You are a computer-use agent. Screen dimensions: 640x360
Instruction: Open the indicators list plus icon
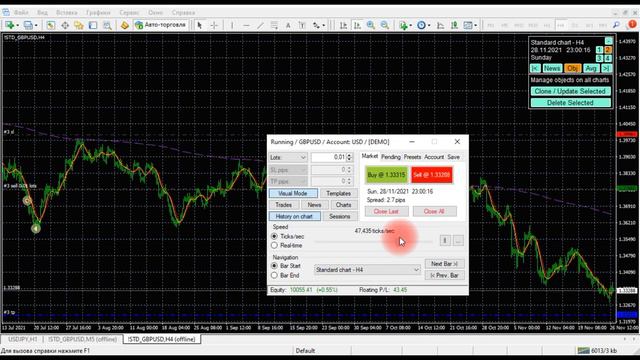(x=403, y=25)
